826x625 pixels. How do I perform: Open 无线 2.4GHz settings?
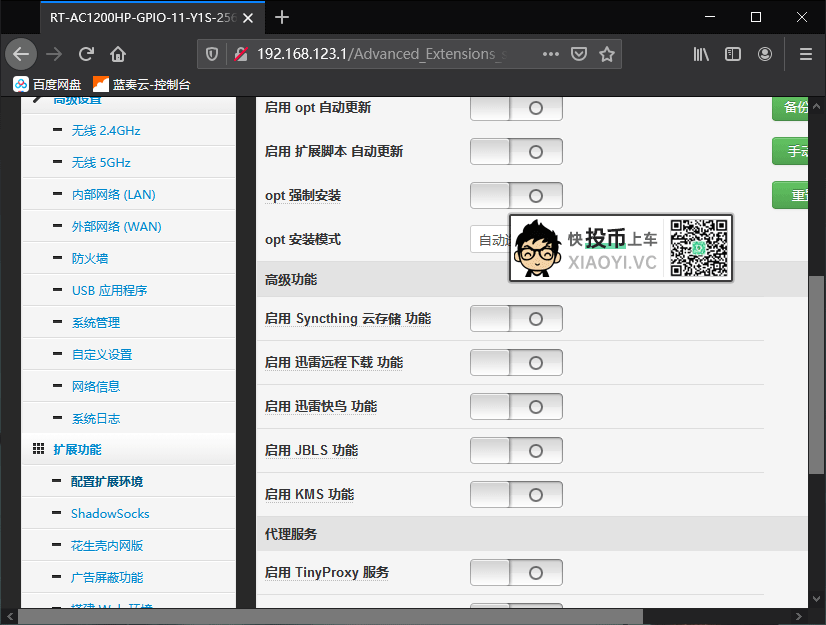(x=106, y=131)
